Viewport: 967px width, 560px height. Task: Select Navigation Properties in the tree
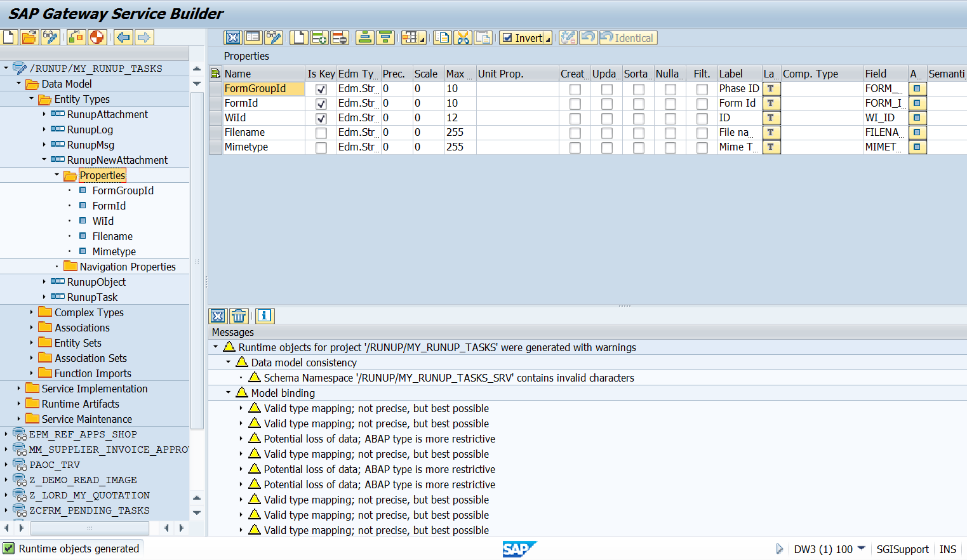pyautogui.click(x=127, y=267)
